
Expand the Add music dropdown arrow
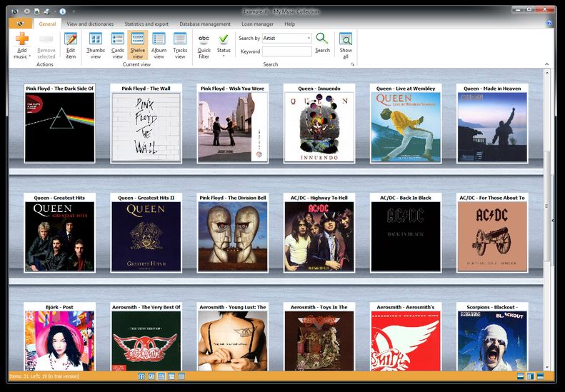29,56
